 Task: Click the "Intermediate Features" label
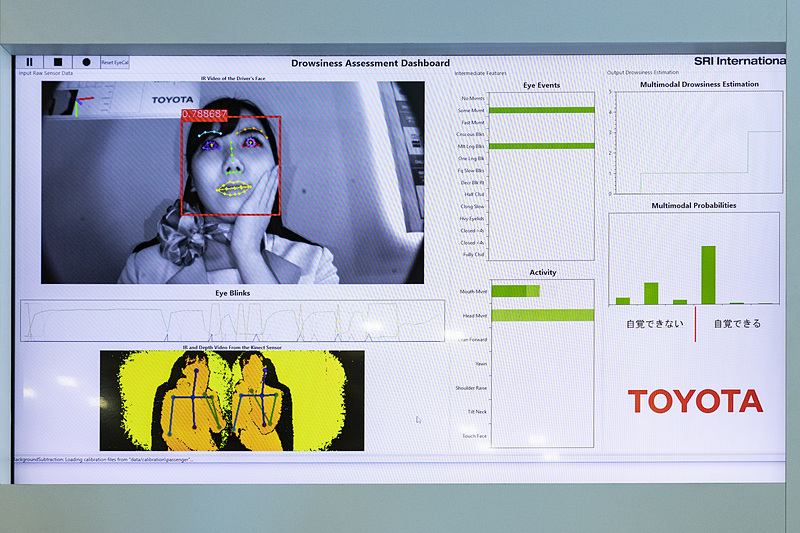(x=480, y=73)
